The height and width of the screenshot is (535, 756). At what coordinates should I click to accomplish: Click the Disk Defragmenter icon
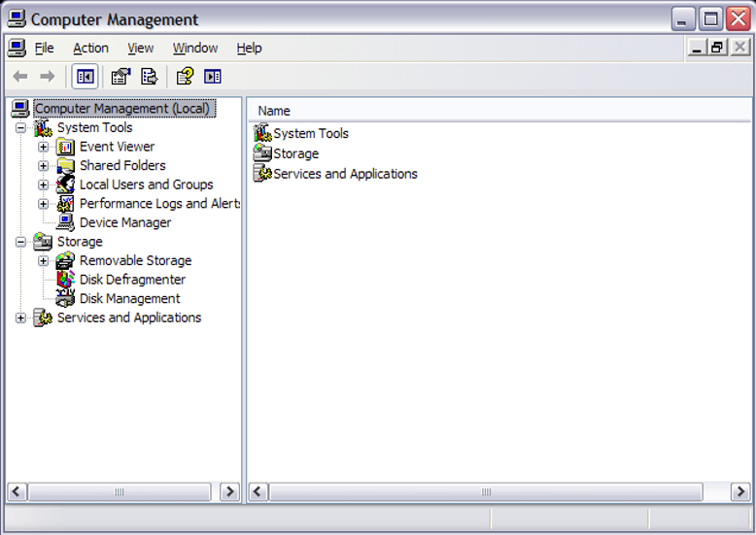click(65, 280)
